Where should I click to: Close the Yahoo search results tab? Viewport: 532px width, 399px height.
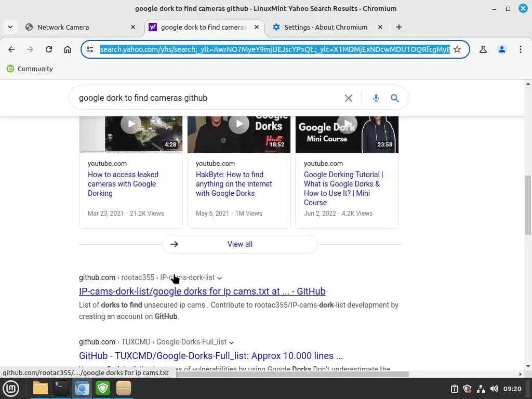pos(257,27)
